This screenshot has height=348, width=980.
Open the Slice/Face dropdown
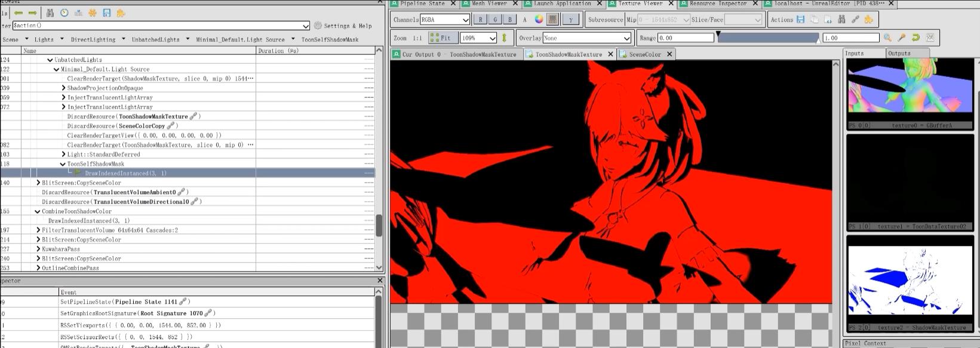pos(744,19)
